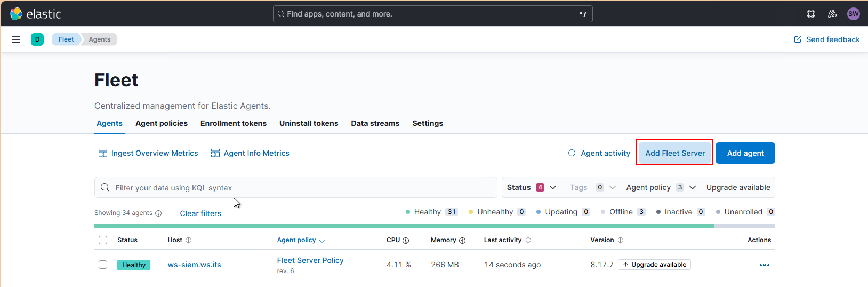Select all agents header checkbox
868x287 pixels.
pyautogui.click(x=103, y=240)
